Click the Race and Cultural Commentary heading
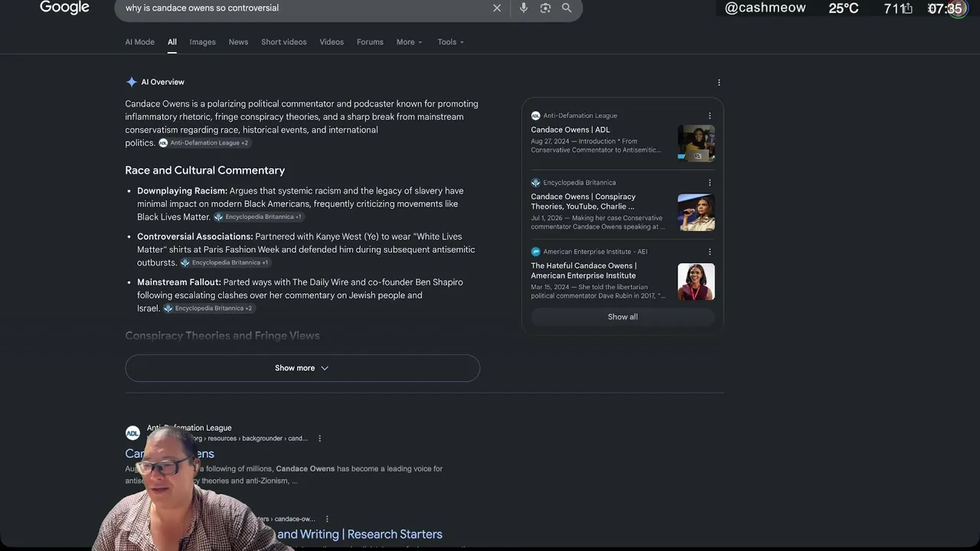980x551 pixels. pos(205,171)
